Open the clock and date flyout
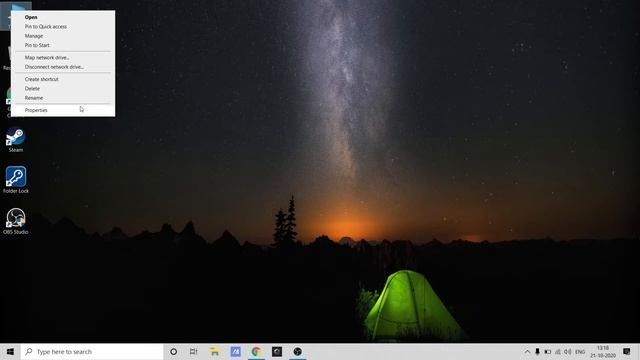Screen dimensions: 640x360 coord(603,351)
